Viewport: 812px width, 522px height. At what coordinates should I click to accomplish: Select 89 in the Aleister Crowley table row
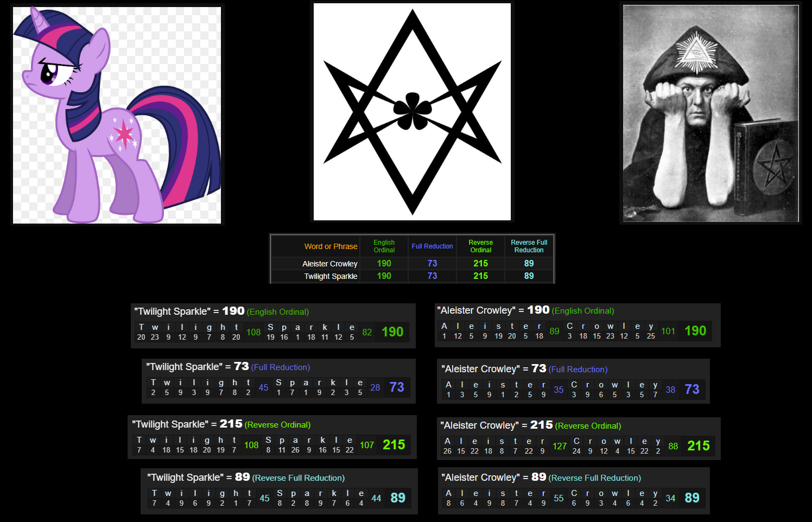click(529, 263)
